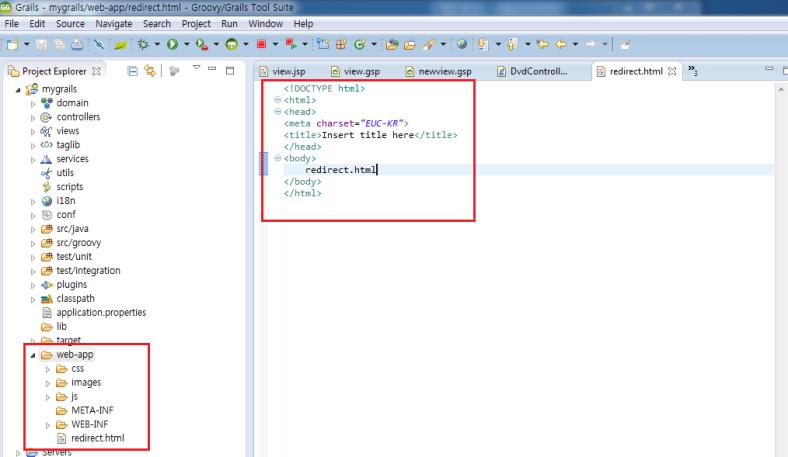Image resolution: width=788 pixels, height=457 pixels.
Task: Open the File menu
Action: (12, 24)
